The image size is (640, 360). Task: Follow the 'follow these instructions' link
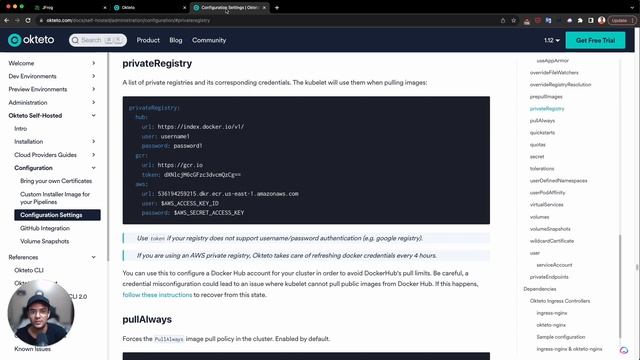(157, 295)
